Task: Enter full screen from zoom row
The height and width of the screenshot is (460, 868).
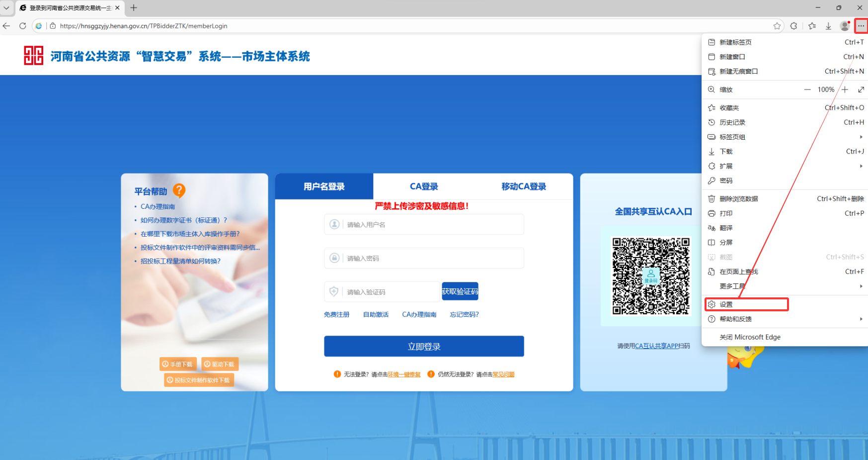Action: 861,90
